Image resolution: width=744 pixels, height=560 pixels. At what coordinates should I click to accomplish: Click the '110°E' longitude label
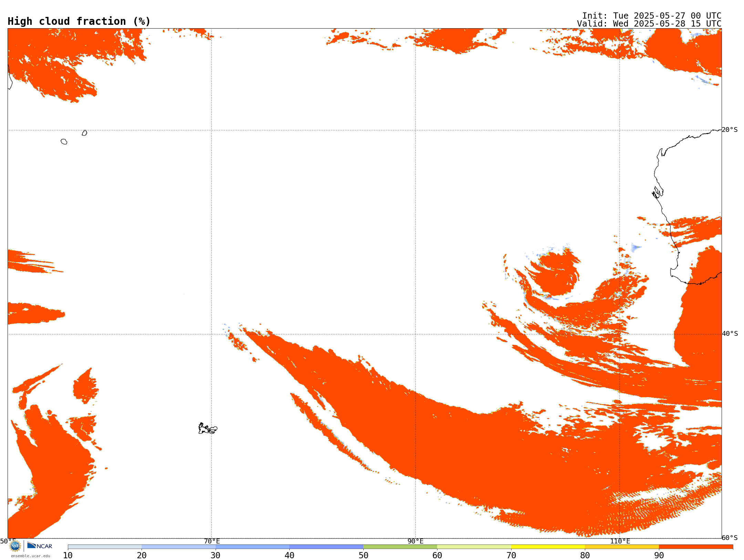point(620,541)
